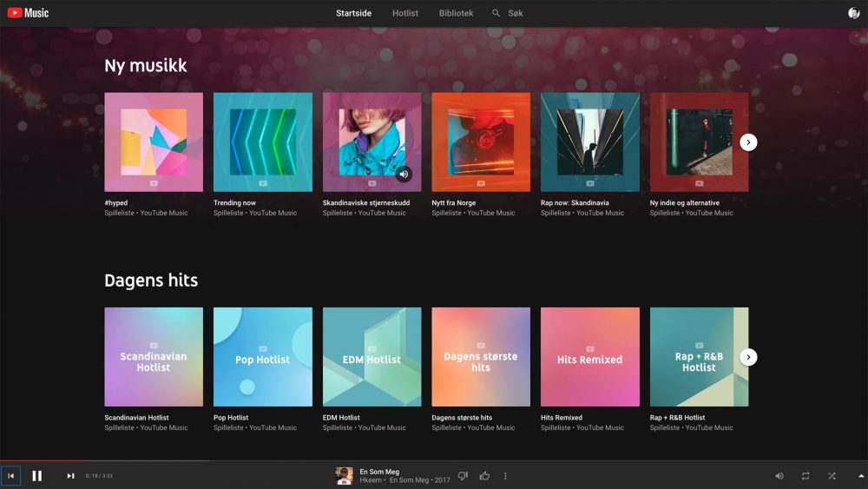Mute the player volume

779,476
